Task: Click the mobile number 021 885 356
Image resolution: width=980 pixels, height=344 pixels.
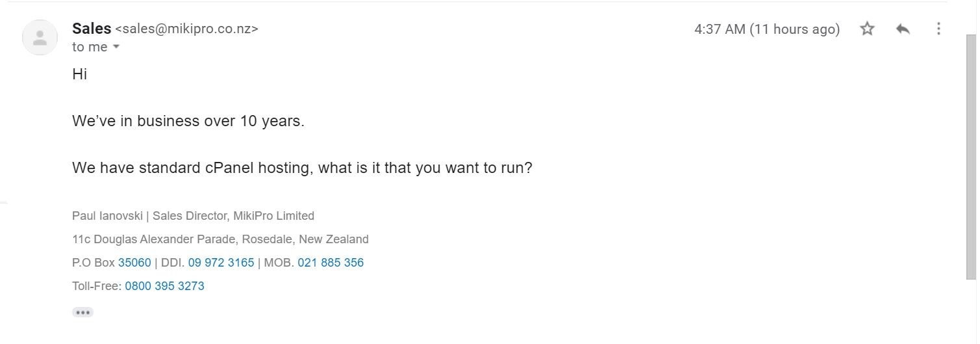Action: 331,263
